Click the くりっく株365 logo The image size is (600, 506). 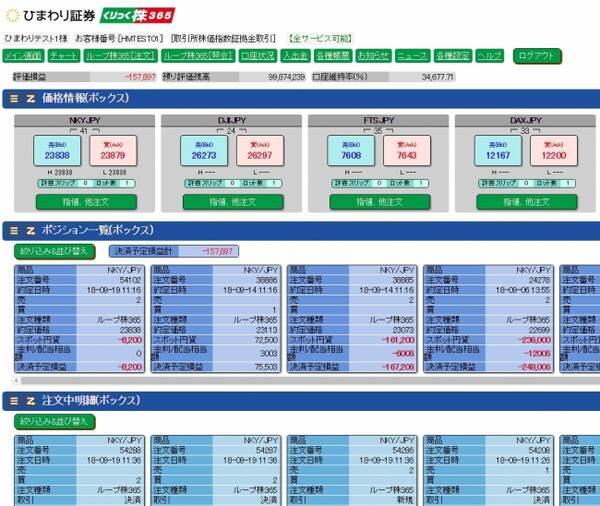(x=137, y=16)
